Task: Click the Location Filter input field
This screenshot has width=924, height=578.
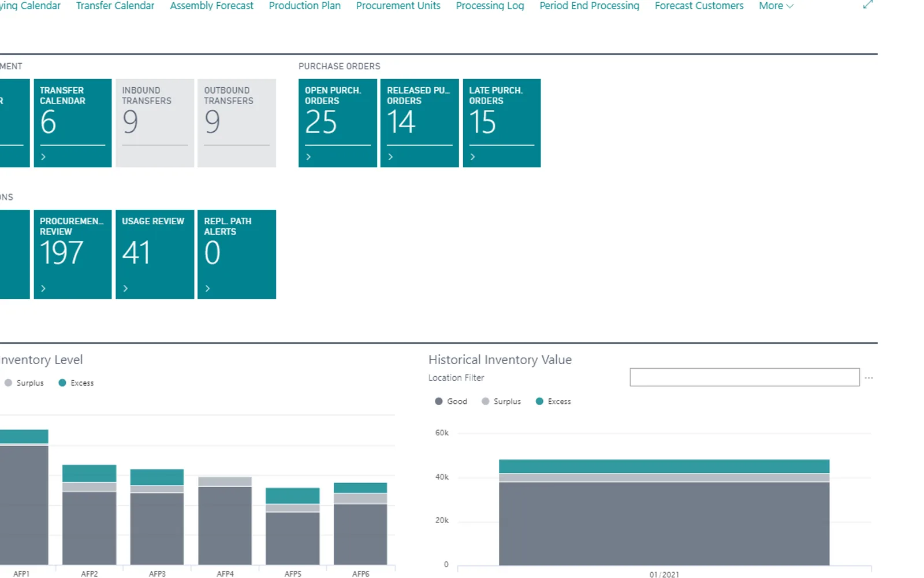Action: [x=744, y=377]
